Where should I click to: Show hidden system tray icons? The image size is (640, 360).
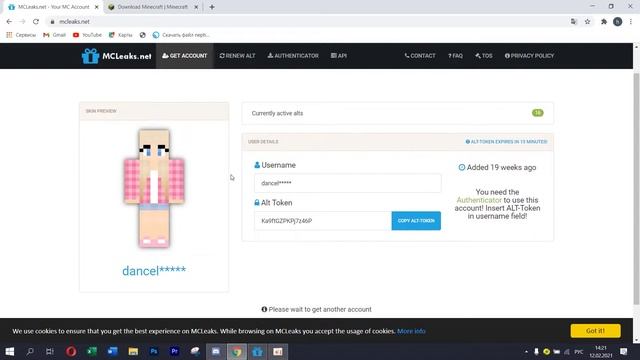pyautogui.click(x=526, y=351)
